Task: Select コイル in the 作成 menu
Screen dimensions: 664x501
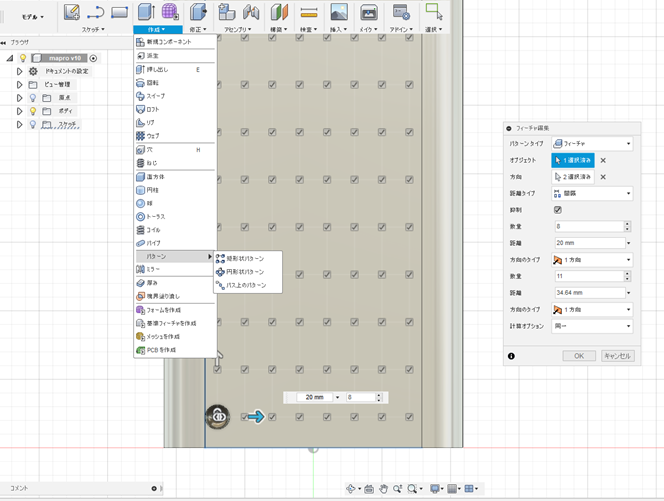Action: [174, 230]
